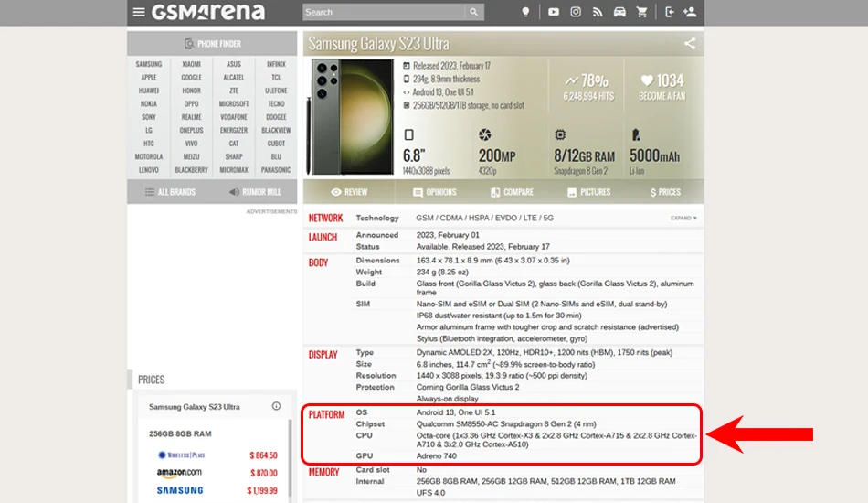Open the Motorola brand link
Image resolution: width=868 pixels, height=503 pixels.
[x=148, y=156]
